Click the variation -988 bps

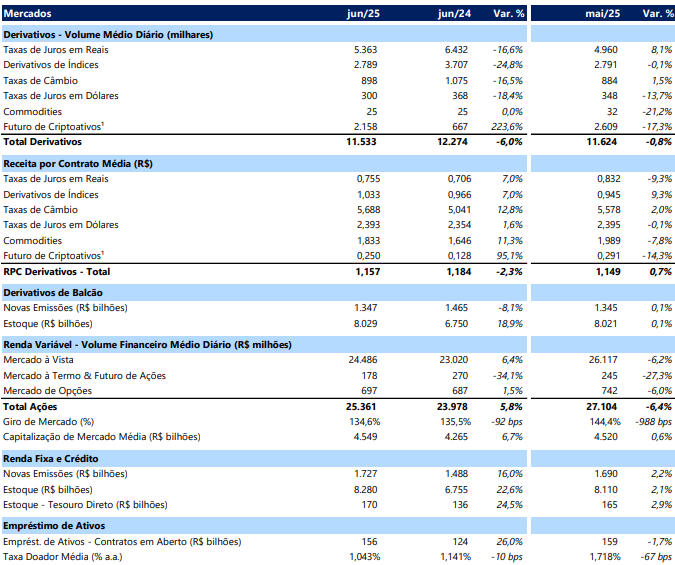coord(653,422)
